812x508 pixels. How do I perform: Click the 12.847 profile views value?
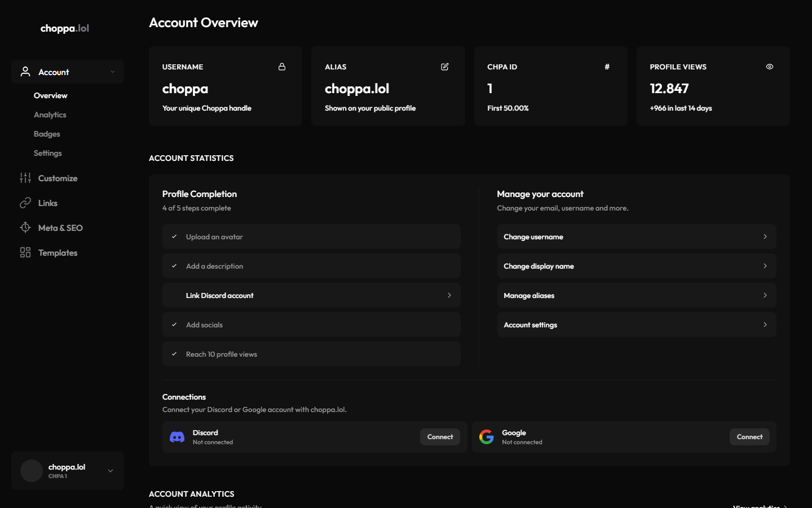(x=669, y=89)
